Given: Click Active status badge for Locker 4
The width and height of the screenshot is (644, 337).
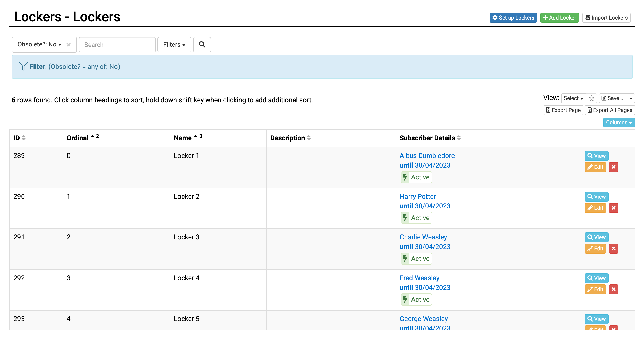Looking at the screenshot, I should pos(416,300).
